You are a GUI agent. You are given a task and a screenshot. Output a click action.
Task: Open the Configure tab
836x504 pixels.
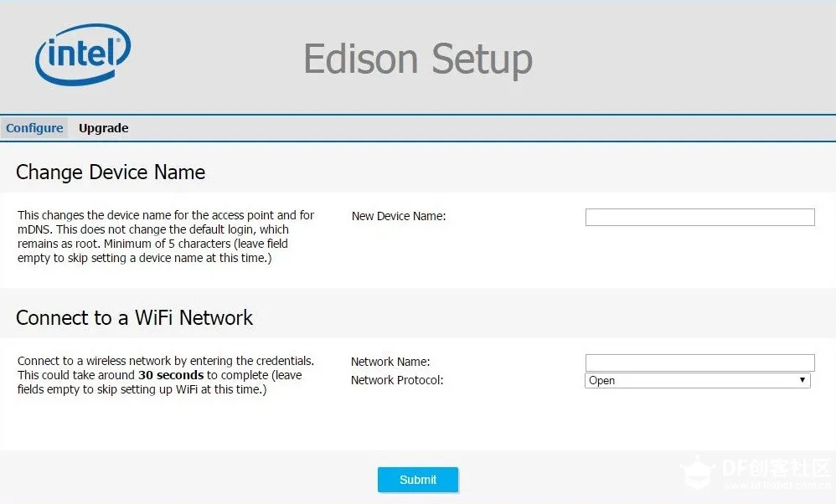click(x=34, y=128)
